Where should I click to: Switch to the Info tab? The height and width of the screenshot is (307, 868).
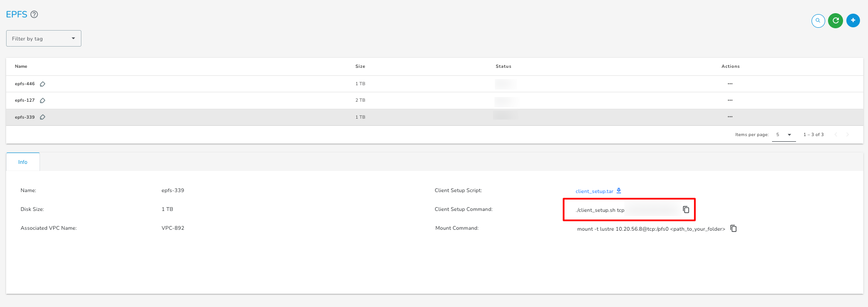pyautogui.click(x=23, y=162)
